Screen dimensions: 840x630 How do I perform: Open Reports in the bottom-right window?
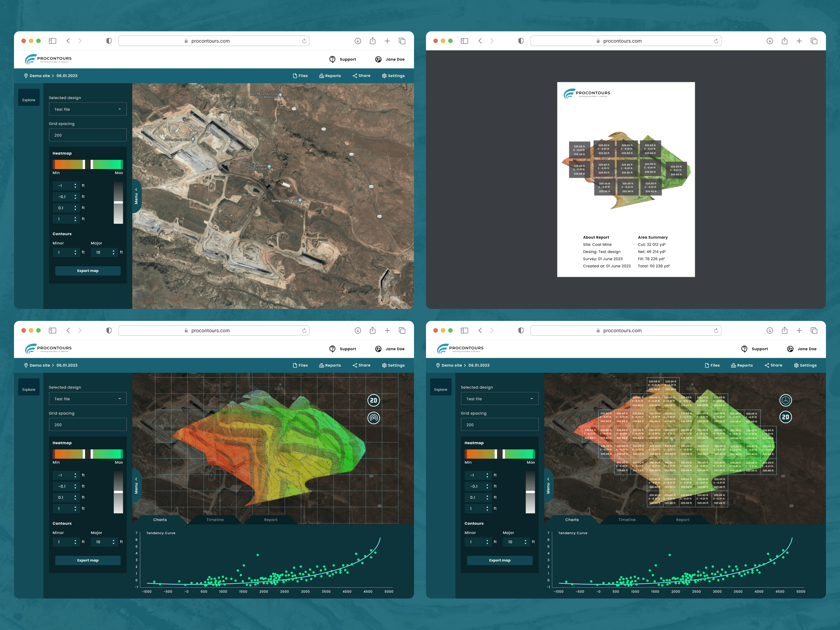click(x=742, y=365)
